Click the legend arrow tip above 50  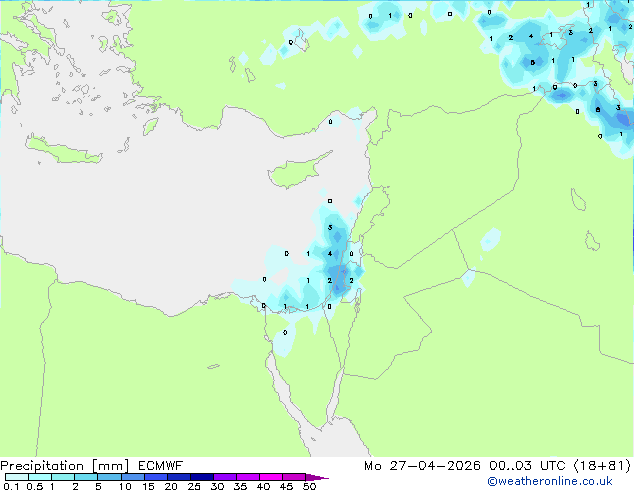tap(317, 477)
